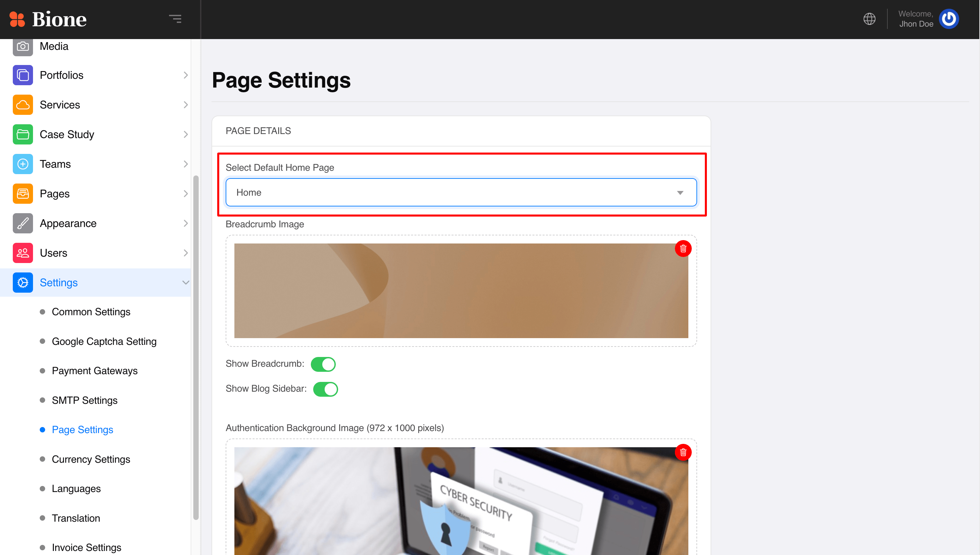Collapse the Settings submenu chevron
The height and width of the screenshot is (555, 980).
tap(186, 283)
